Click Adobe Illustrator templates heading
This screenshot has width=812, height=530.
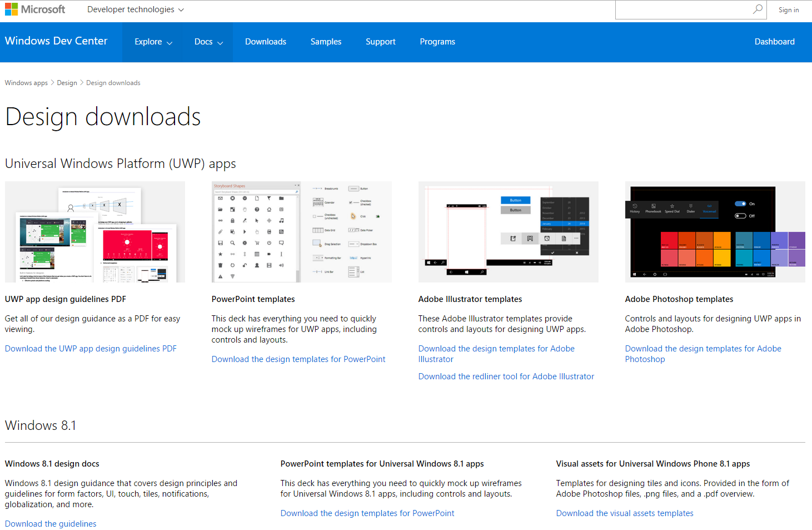pos(470,299)
